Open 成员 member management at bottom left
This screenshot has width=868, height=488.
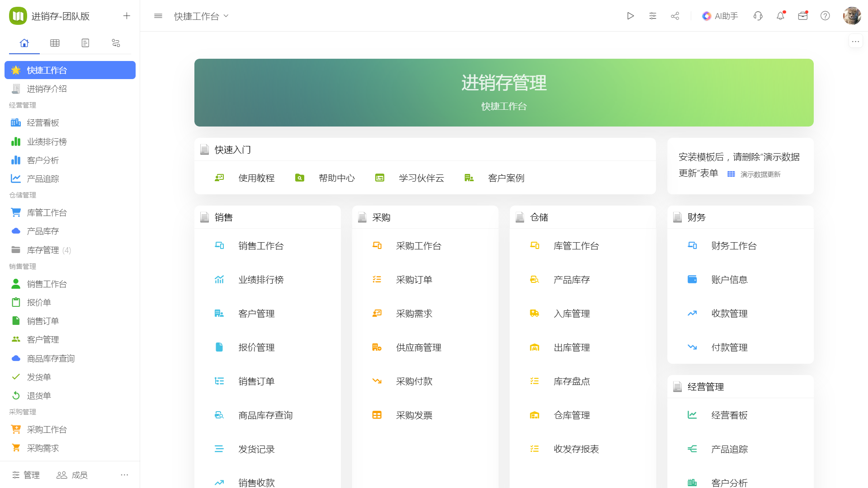(71, 475)
